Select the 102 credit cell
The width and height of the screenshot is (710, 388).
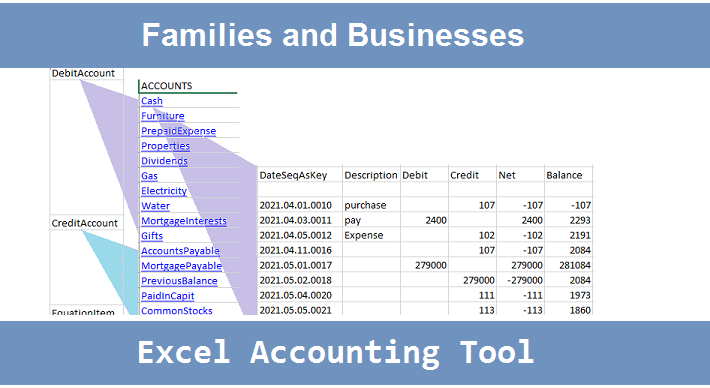472,235
